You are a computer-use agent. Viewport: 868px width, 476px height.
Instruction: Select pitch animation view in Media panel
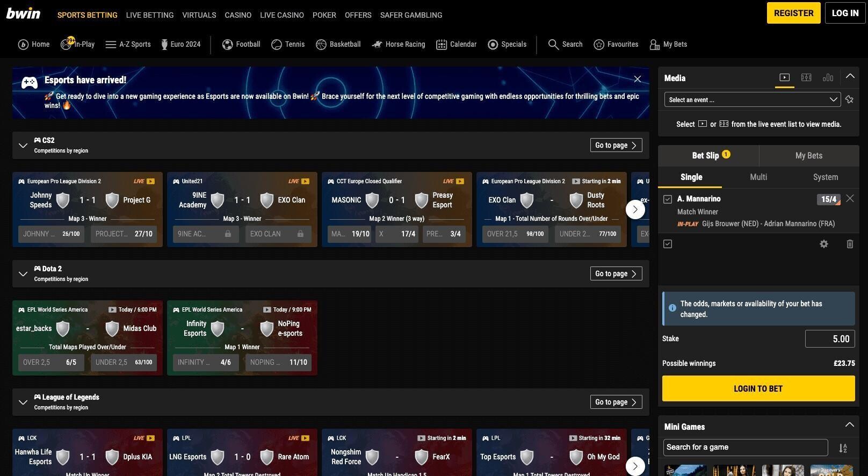pyautogui.click(x=806, y=78)
